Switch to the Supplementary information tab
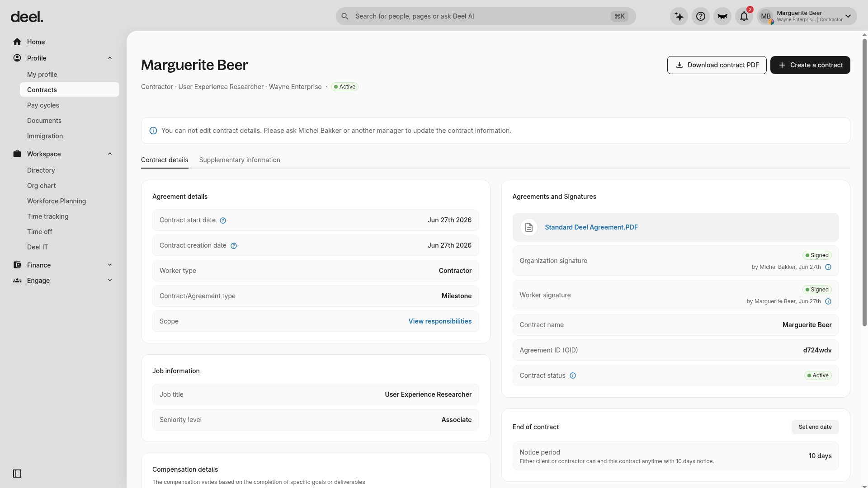Screen dimensions: 868x488 point(240,160)
